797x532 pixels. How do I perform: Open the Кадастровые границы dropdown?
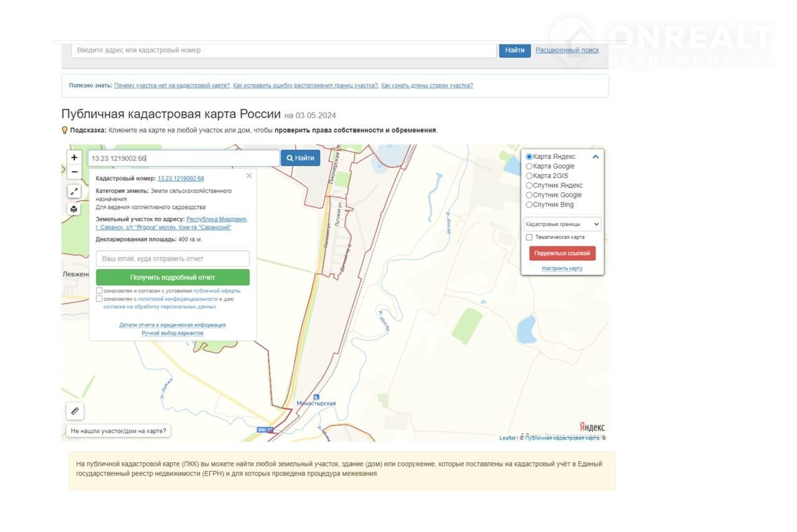562,224
